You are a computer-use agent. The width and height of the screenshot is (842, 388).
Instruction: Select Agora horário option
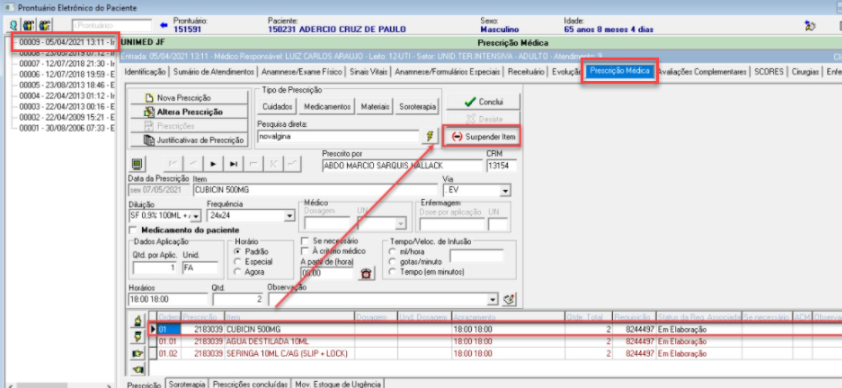[x=238, y=272]
